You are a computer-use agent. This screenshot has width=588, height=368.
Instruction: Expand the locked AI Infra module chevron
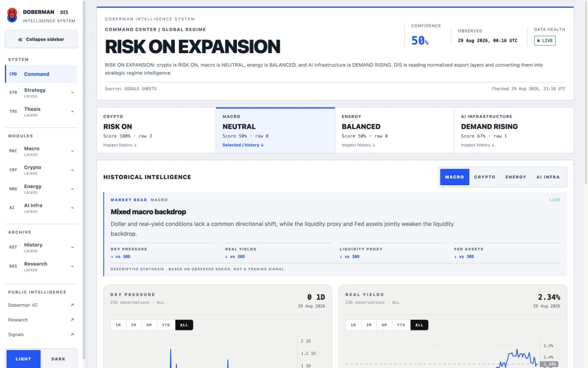[72, 208]
